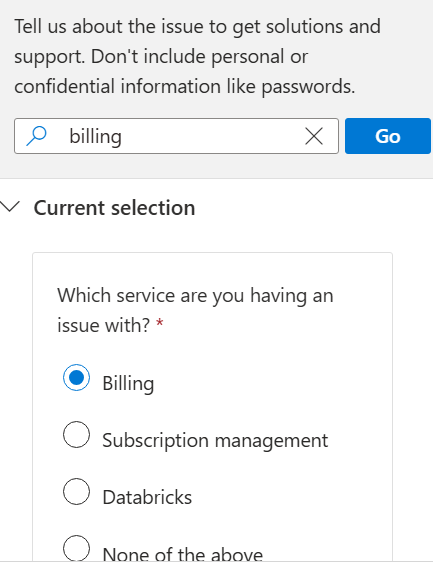This screenshot has height=562, width=433.
Task: Click the blue Go button
Action: tap(388, 136)
